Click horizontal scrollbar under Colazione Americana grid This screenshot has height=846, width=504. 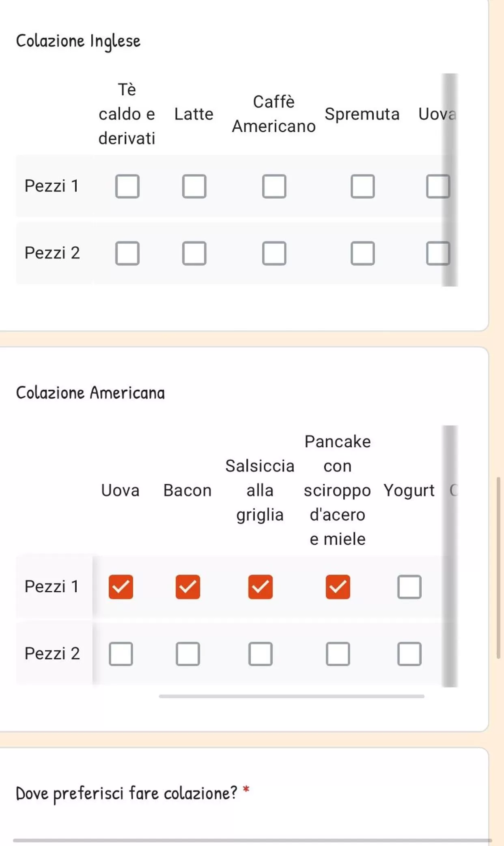pos(291,696)
